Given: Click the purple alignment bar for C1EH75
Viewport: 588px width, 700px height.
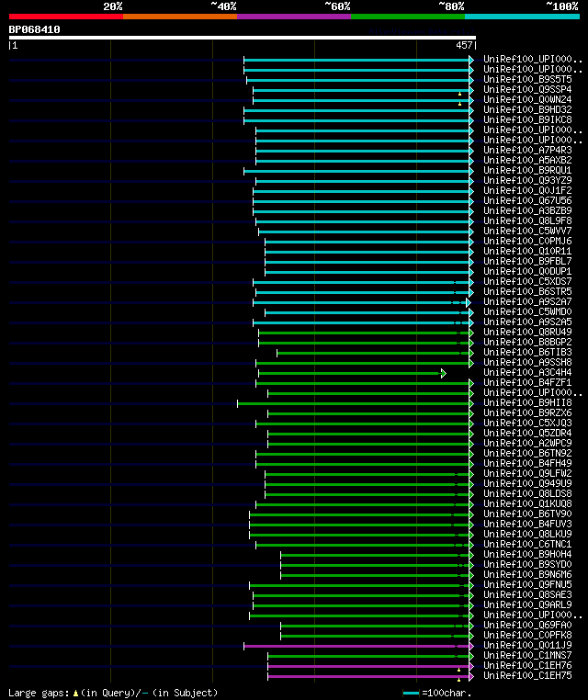Looking at the screenshot, I should [x=368, y=676].
